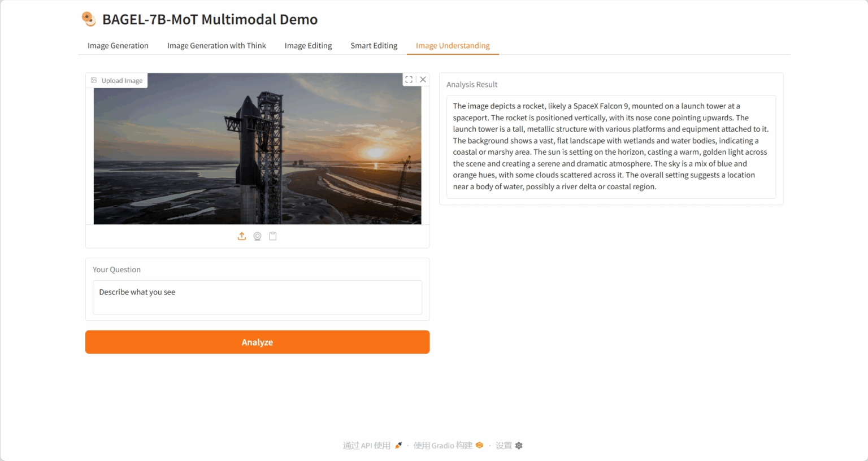Select the webcam capture icon

point(257,236)
